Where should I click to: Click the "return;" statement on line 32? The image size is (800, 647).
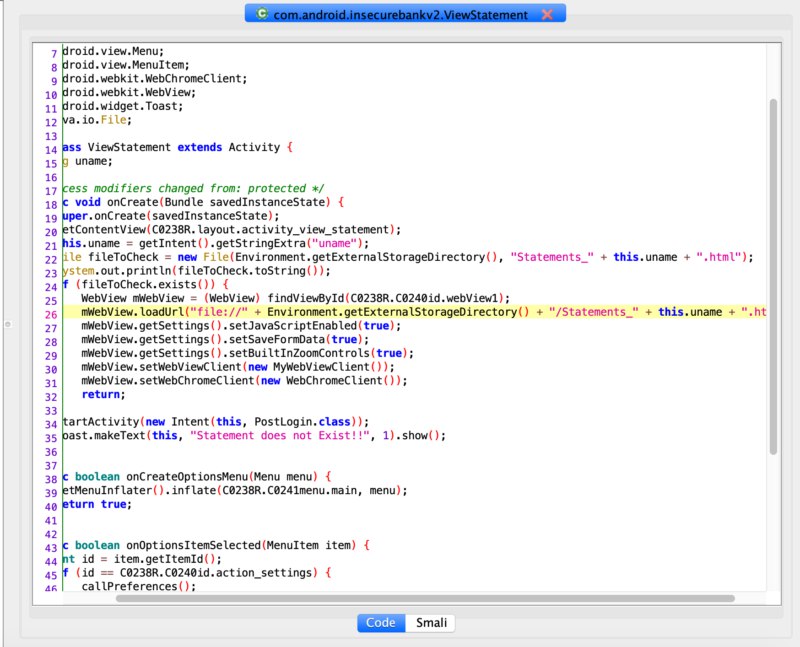(104, 394)
